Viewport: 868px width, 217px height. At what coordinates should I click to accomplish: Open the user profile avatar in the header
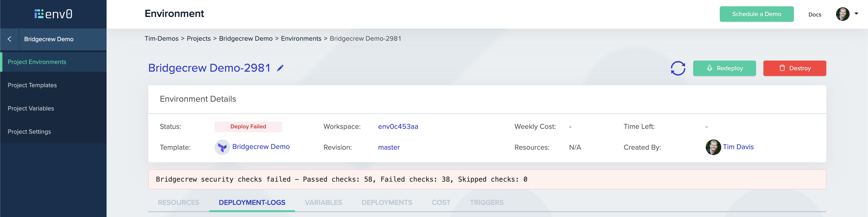(842, 14)
